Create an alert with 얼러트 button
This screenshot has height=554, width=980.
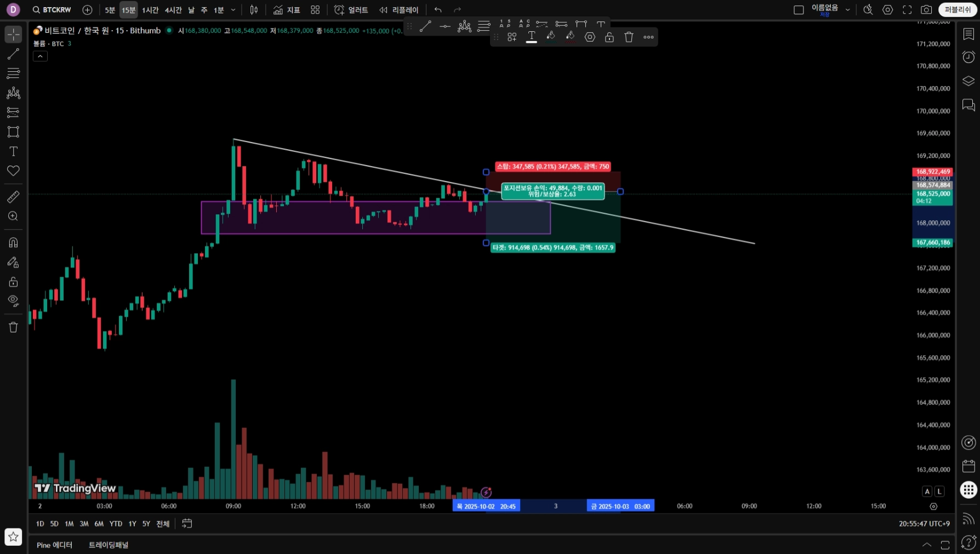351,10
